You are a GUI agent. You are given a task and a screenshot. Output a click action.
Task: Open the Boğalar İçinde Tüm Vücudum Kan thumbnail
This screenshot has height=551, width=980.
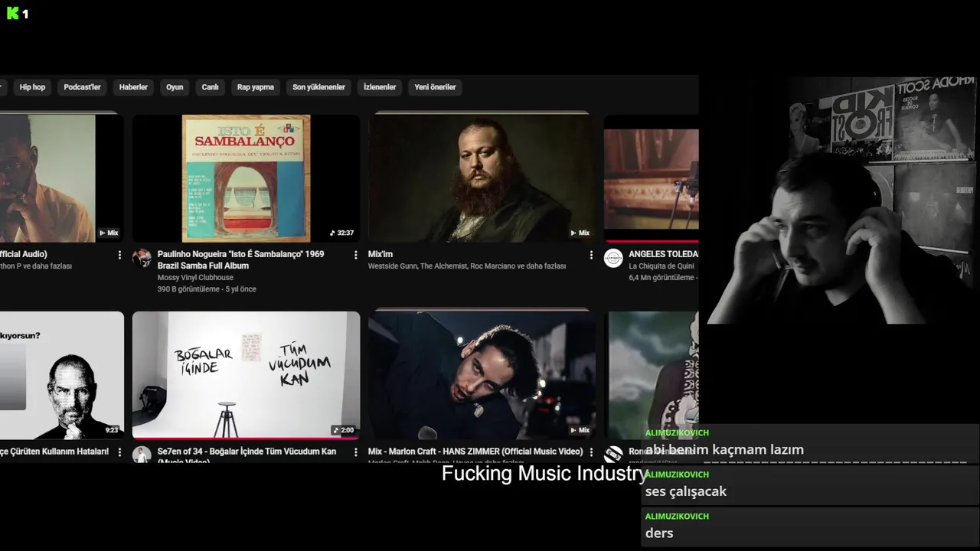point(246,375)
